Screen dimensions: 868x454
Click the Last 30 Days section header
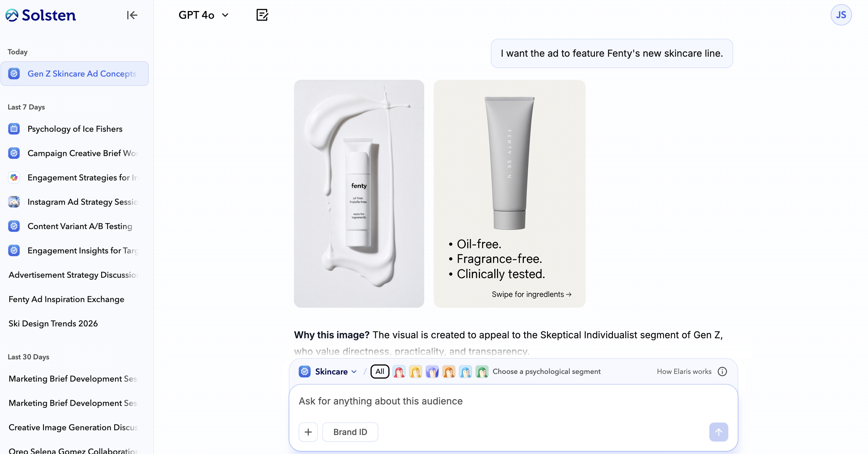point(28,357)
